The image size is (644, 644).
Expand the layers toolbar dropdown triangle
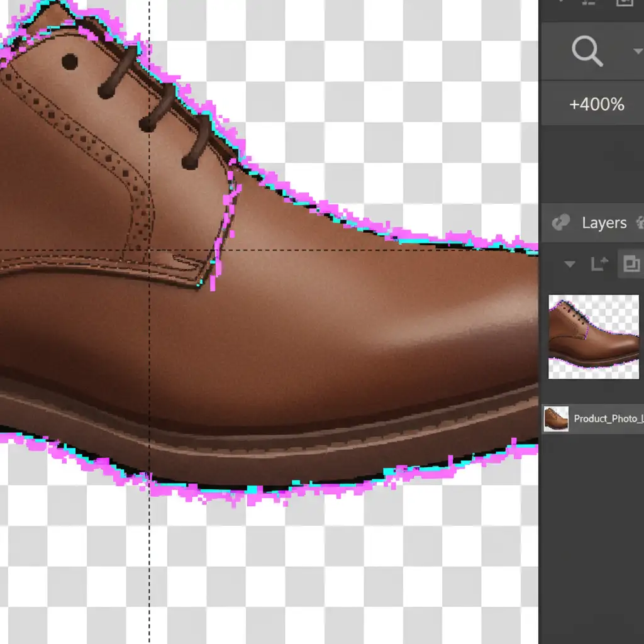coord(570,264)
